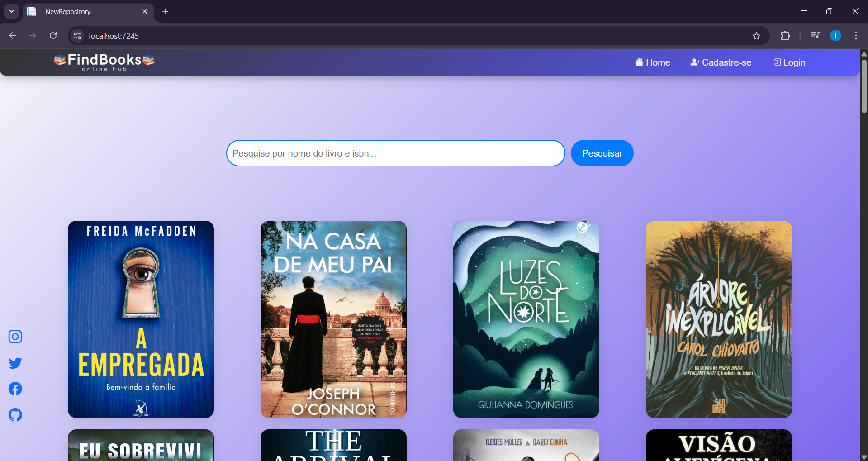Open the Facebook social icon
Screen dimensions: 868x461
15,389
